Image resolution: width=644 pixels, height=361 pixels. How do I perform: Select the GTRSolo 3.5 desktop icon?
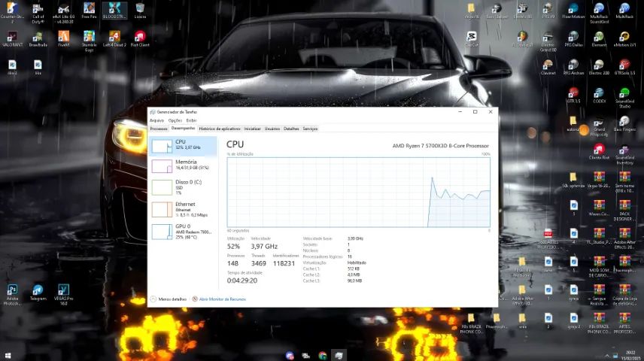coord(624,68)
